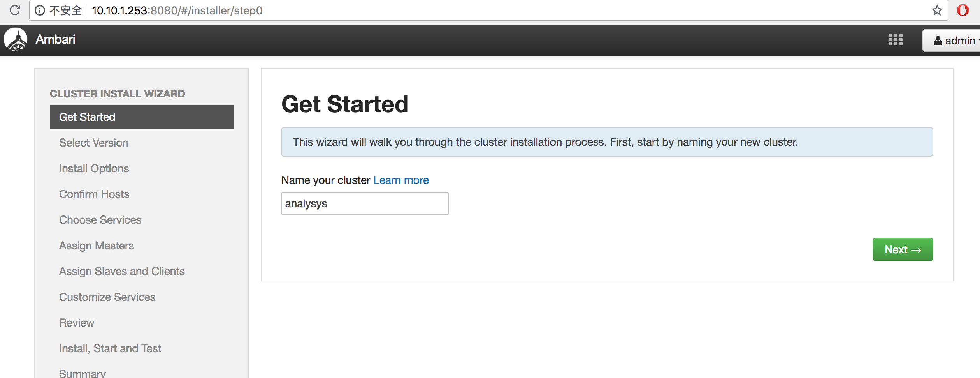Click the cluster name input field

pyautogui.click(x=365, y=203)
